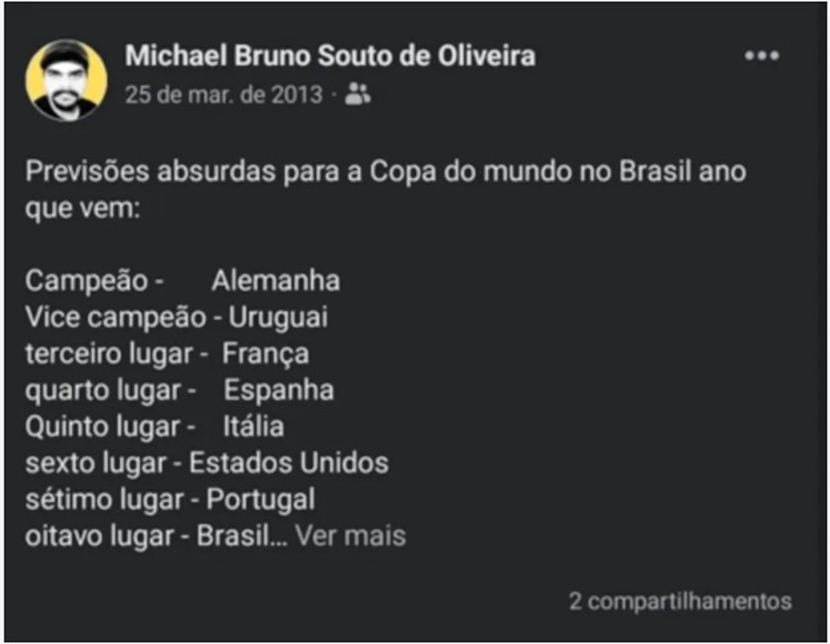
Task: Click the 'Campeão - Alemanha' line
Action: 182,280
